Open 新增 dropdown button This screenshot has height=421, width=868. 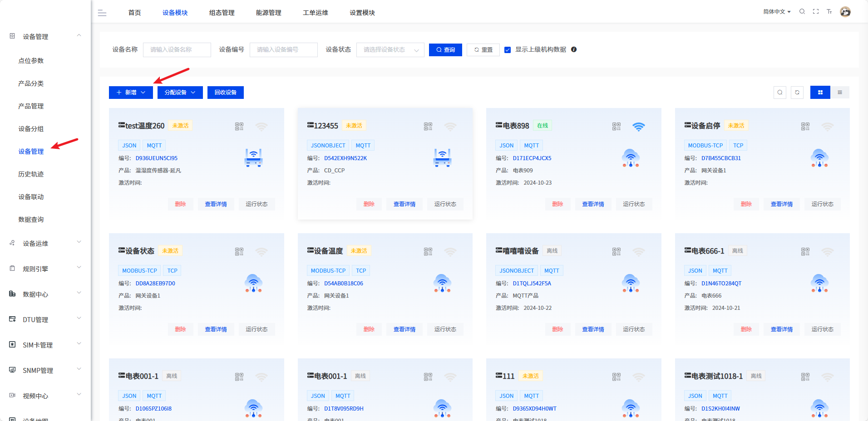click(131, 93)
